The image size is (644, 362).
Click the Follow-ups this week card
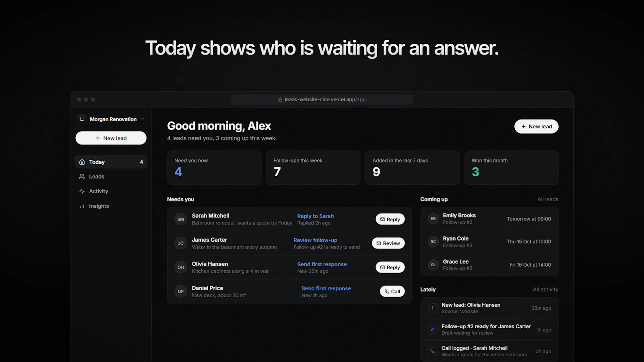(x=313, y=168)
